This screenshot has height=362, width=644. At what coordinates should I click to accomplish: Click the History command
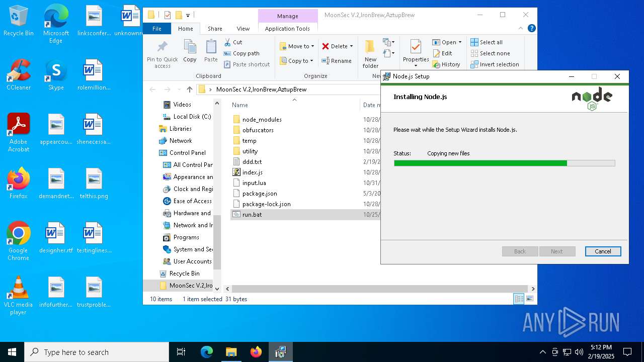point(446,64)
